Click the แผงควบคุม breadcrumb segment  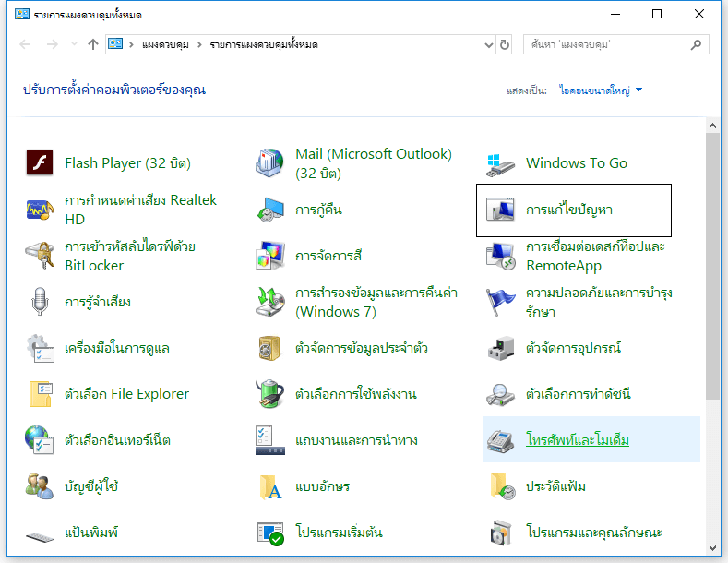tap(165, 44)
